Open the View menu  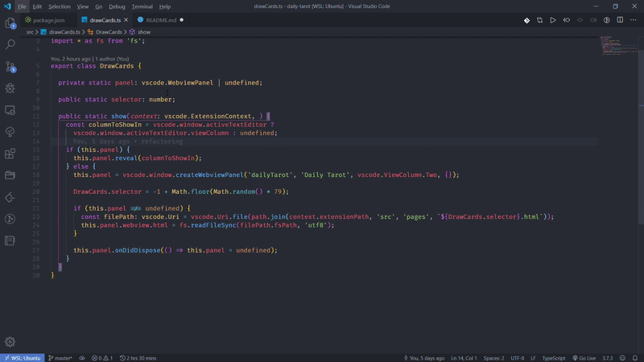coord(83,6)
